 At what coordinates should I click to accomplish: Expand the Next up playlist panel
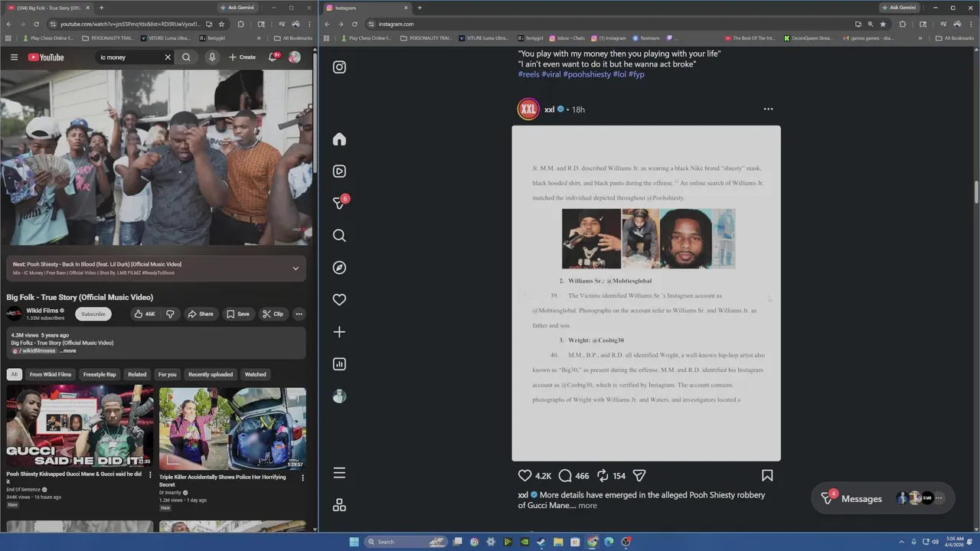[x=296, y=269]
